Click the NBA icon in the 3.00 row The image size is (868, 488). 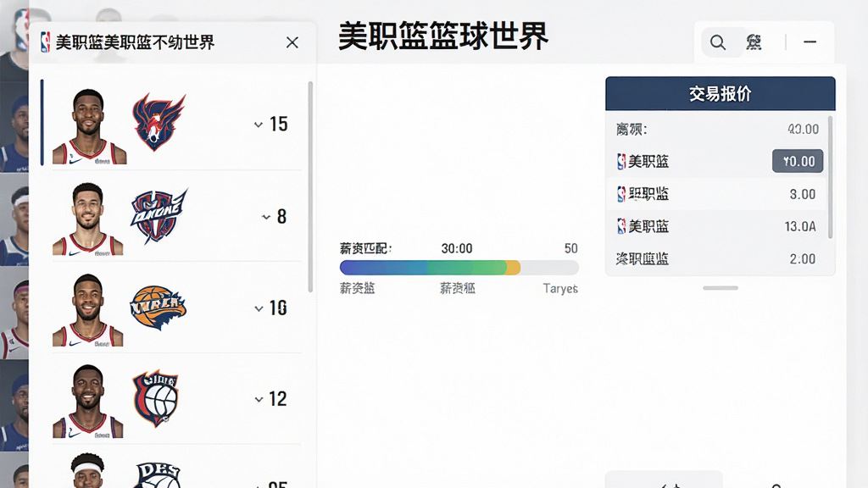pos(621,194)
